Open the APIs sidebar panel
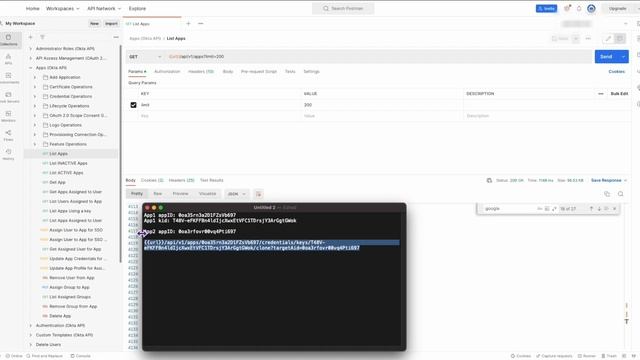640x360 pixels. click(9, 59)
